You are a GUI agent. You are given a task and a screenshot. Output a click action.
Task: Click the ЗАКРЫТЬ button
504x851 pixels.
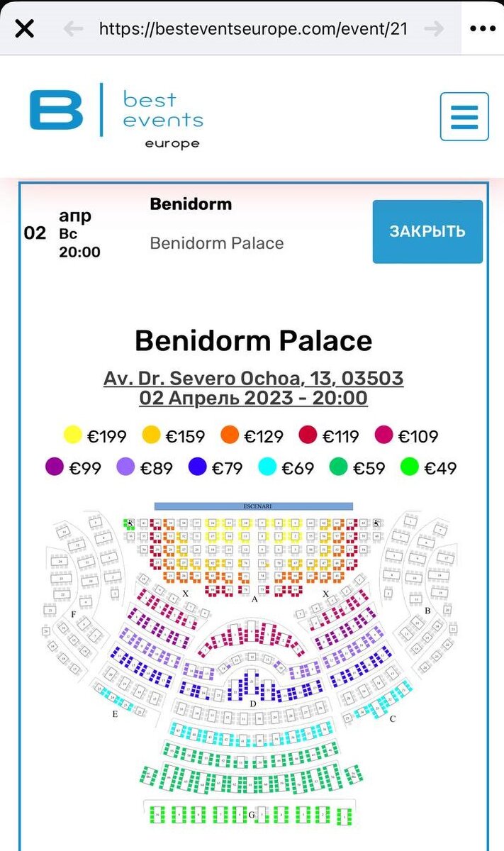[427, 231]
